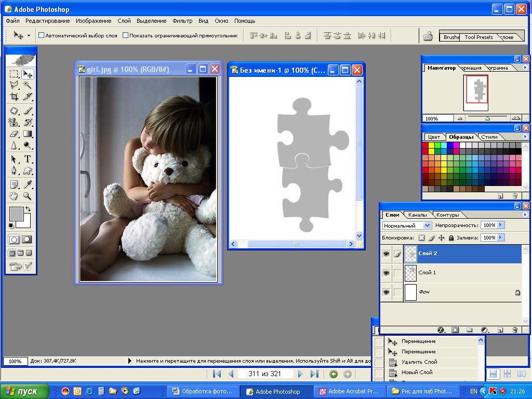Delete layer trash icon in Layers panel
This screenshot has width=532, height=399.
(515, 330)
